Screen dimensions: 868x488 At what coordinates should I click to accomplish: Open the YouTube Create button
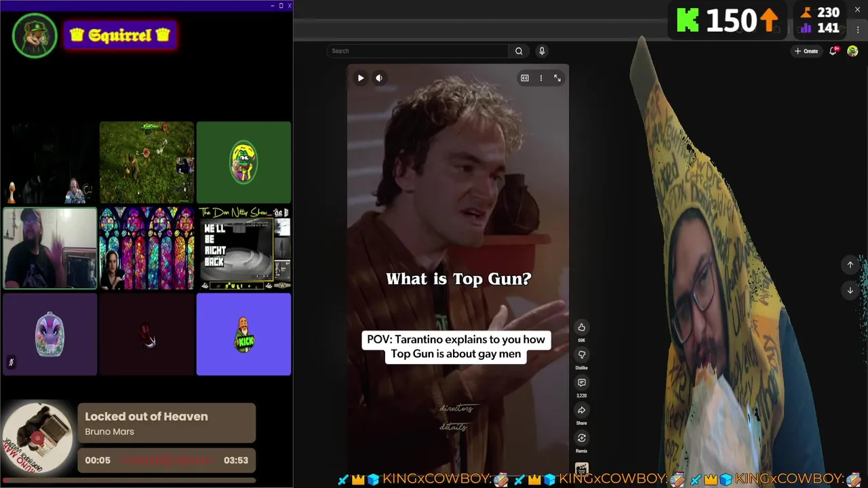(806, 51)
